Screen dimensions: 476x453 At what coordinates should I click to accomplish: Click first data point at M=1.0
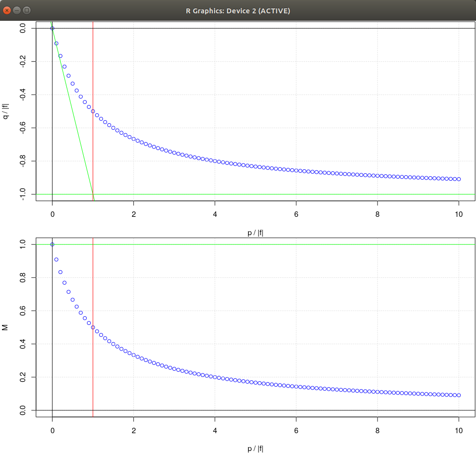tap(52, 244)
